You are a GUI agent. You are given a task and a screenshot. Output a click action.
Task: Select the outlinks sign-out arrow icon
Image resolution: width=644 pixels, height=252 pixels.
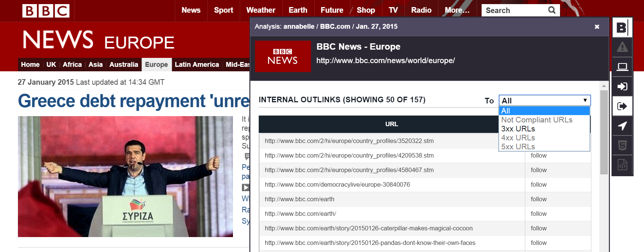tap(622, 106)
